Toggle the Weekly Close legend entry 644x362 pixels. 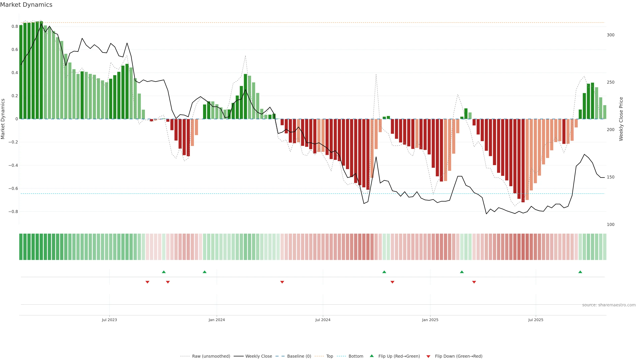tap(258, 356)
